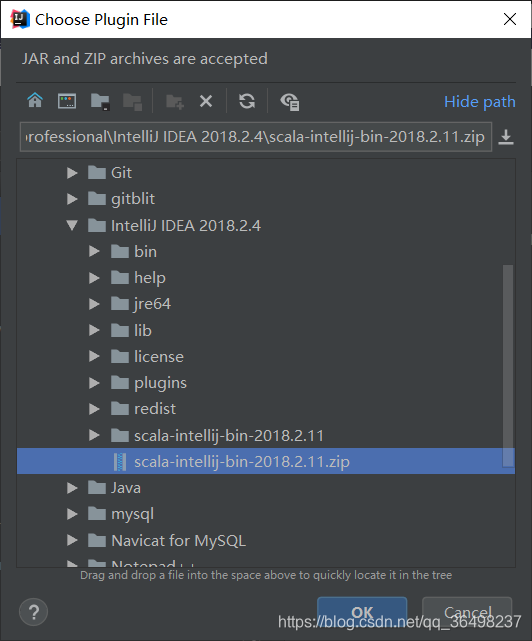Image resolution: width=532 pixels, height=641 pixels.
Task: Expand the Git folder
Action: click(x=72, y=173)
